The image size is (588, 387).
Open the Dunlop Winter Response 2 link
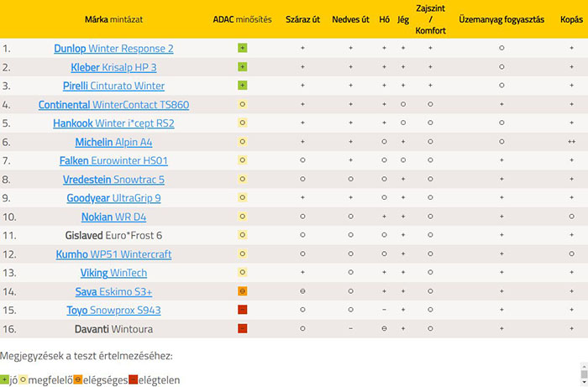coord(113,49)
